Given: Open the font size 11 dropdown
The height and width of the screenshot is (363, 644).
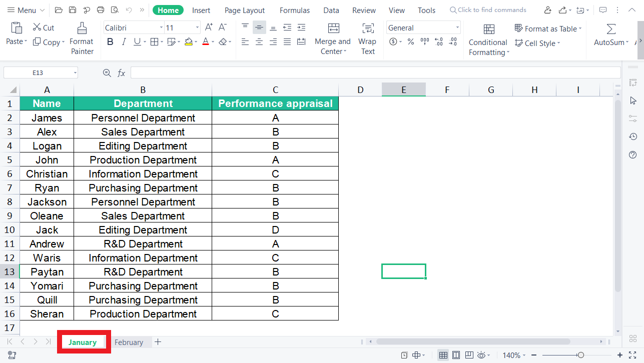Looking at the screenshot, I should pyautogui.click(x=197, y=28).
